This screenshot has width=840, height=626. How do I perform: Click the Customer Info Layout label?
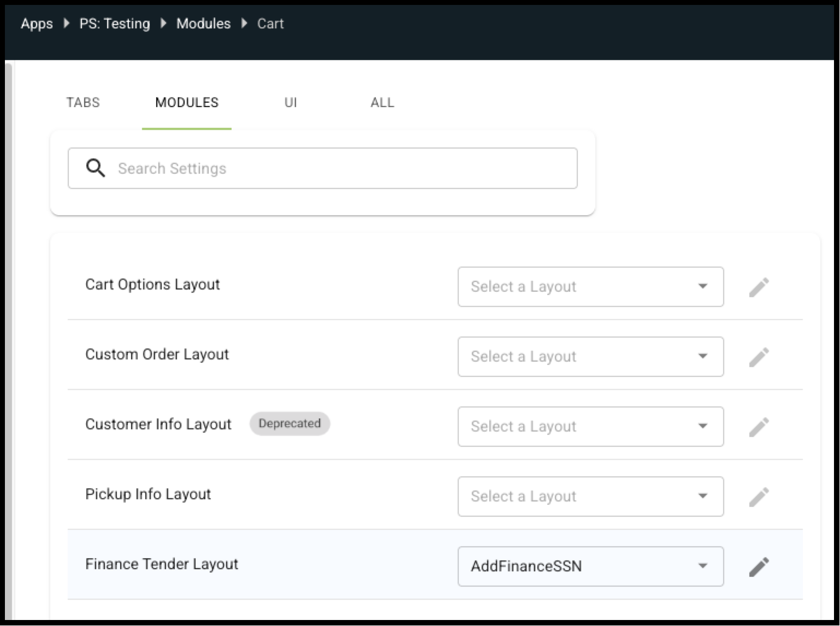158,424
